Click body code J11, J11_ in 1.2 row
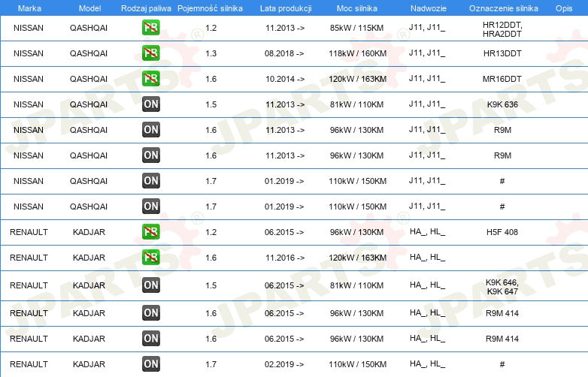 coord(427,28)
